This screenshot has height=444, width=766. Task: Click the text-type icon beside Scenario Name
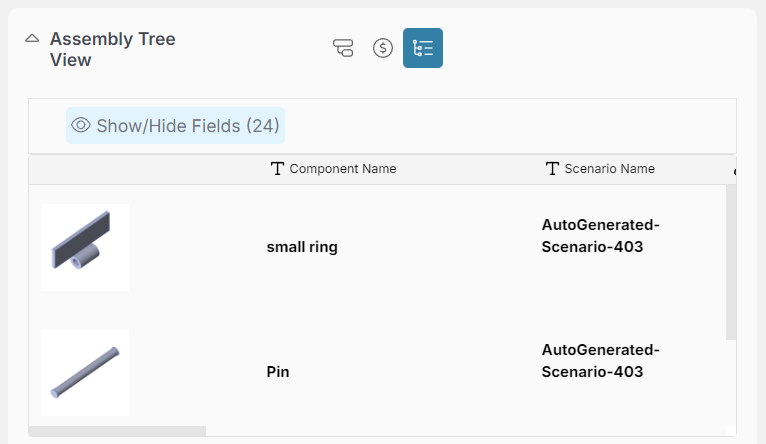coord(552,169)
